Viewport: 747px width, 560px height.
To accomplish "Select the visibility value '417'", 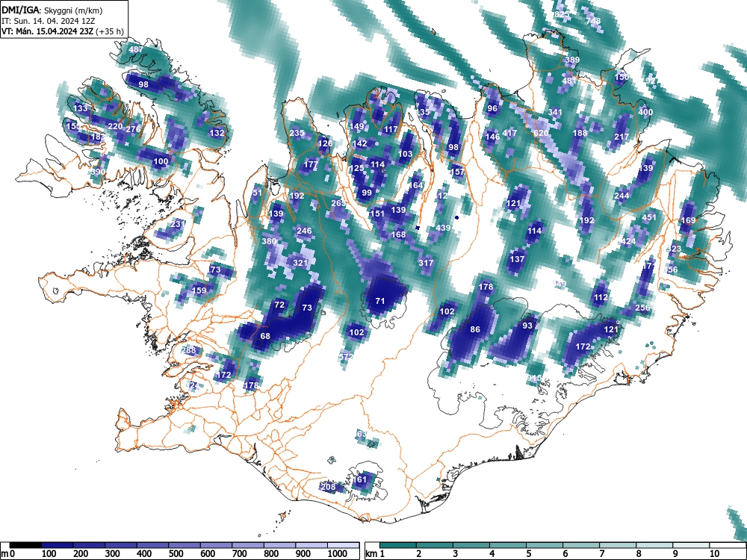I will (x=509, y=133).
